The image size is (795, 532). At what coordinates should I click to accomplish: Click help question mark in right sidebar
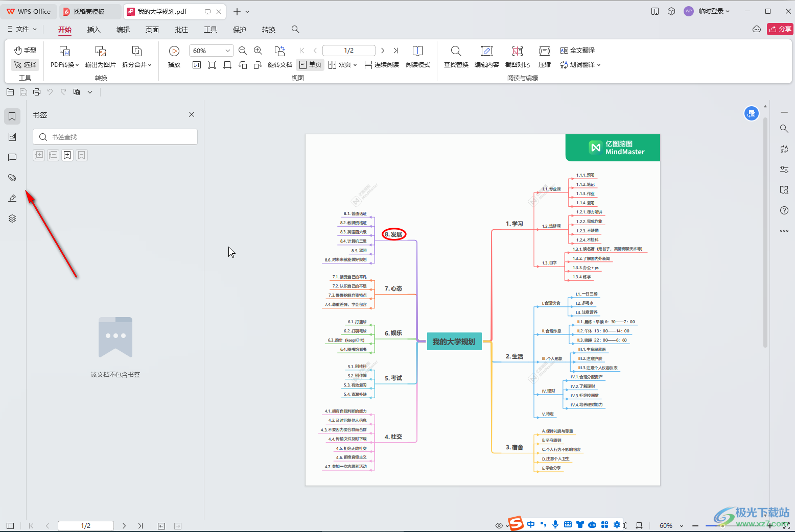[784, 210]
